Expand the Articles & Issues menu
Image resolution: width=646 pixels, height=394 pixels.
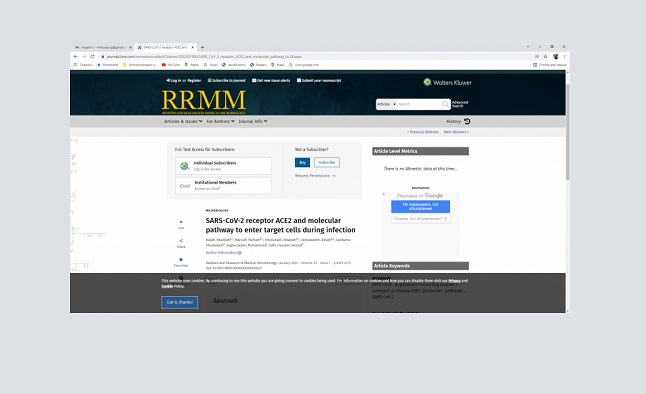pyautogui.click(x=183, y=121)
